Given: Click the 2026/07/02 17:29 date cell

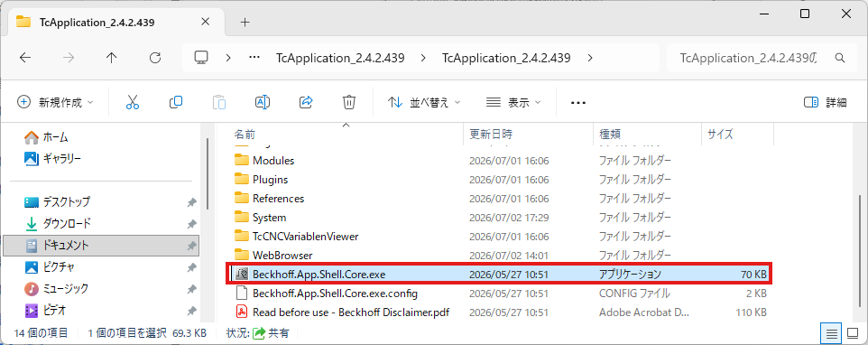Looking at the screenshot, I should [509, 218].
